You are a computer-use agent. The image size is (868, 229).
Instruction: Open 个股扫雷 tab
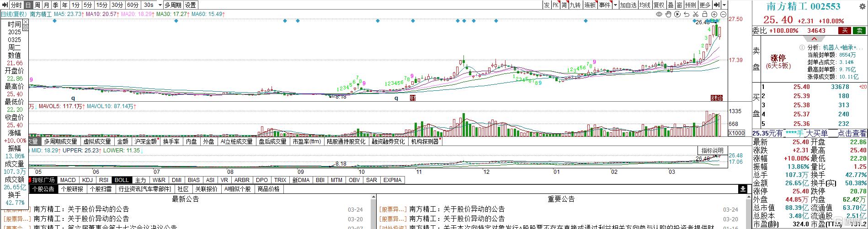point(101,189)
